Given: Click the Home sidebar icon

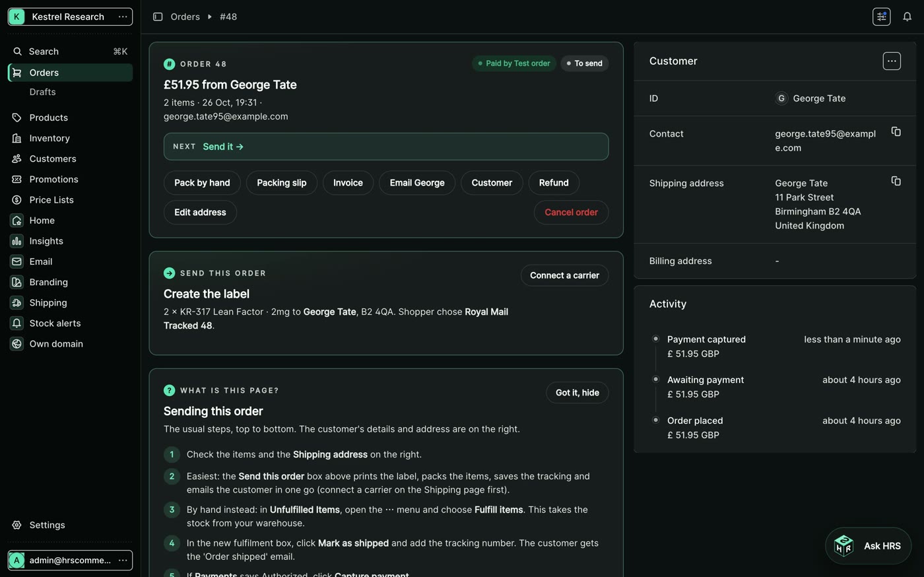Looking at the screenshot, I should (16, 221).
